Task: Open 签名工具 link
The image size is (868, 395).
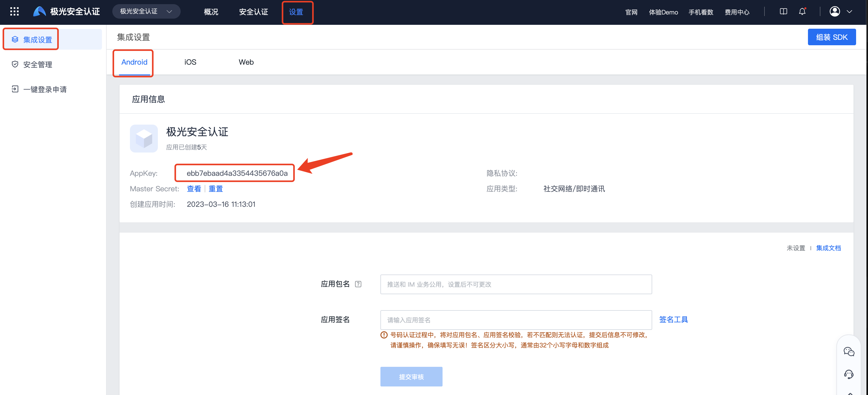Action: [x=673, y=320]
